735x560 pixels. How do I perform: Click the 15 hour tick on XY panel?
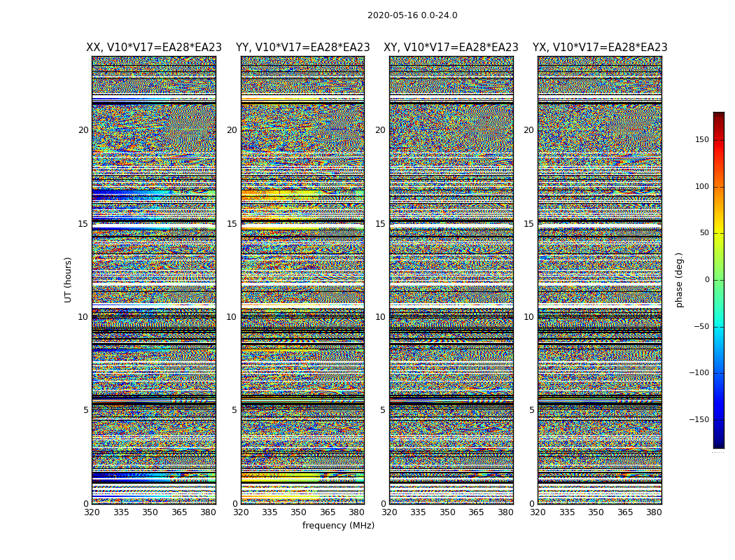pyautogui.click(x=381, y=223)
